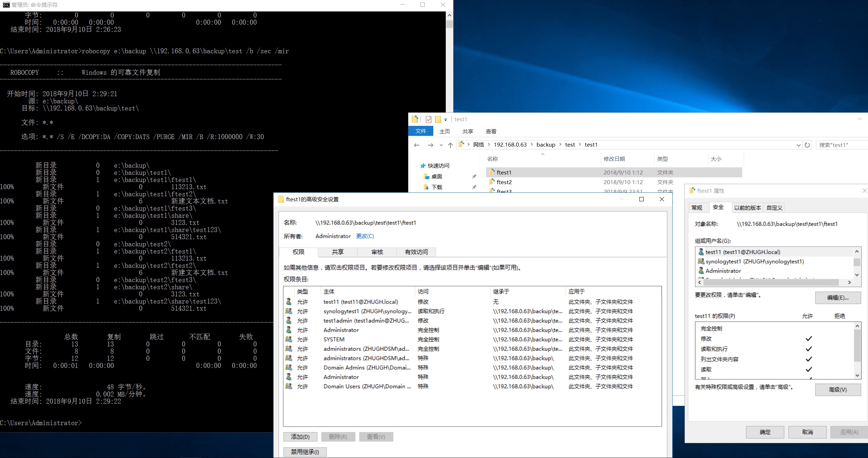The width and height of the screenshot is (868, 458).
Task: Select the test1admin permission entry
Action: (472, 321)
